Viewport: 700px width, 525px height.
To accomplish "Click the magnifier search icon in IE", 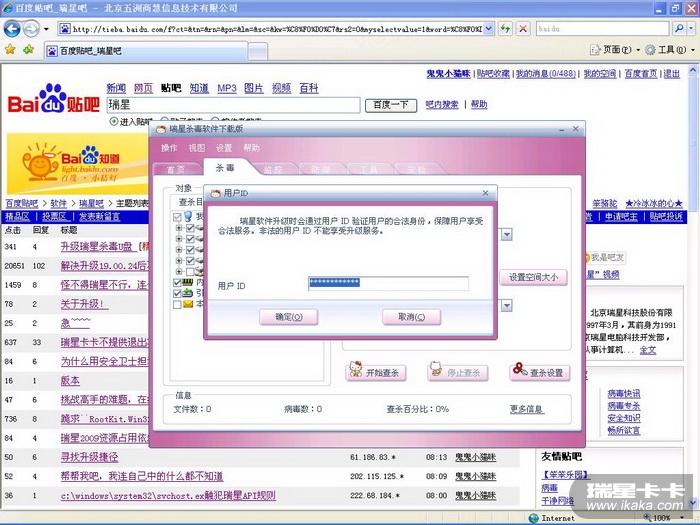I will [x=679, y=29].
